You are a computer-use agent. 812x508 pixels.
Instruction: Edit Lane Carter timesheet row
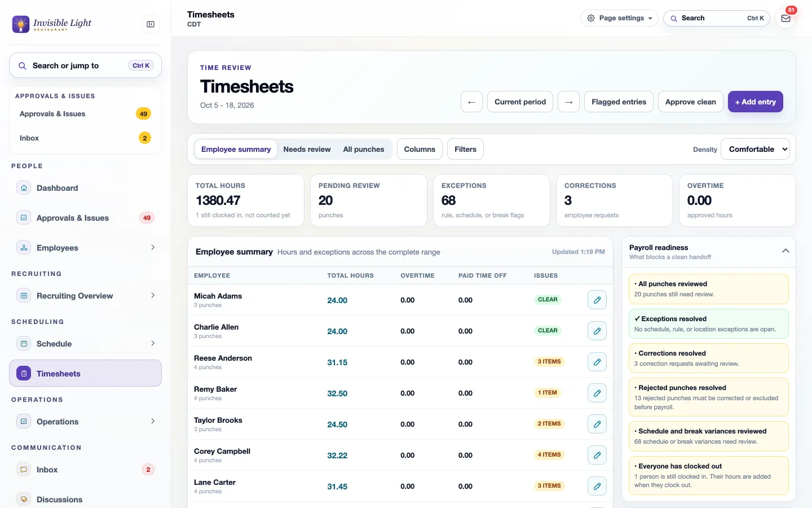597,487
